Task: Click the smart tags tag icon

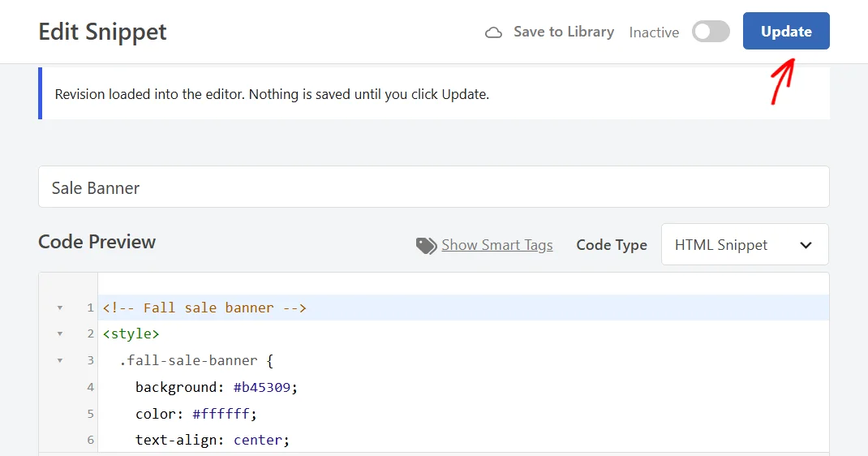Action: pos(426,246)
